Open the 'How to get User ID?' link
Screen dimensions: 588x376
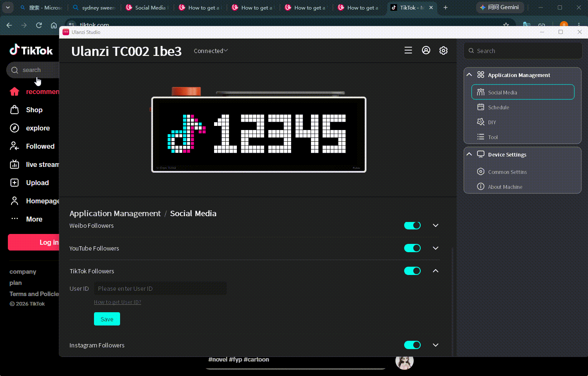(x=117, y=302)
